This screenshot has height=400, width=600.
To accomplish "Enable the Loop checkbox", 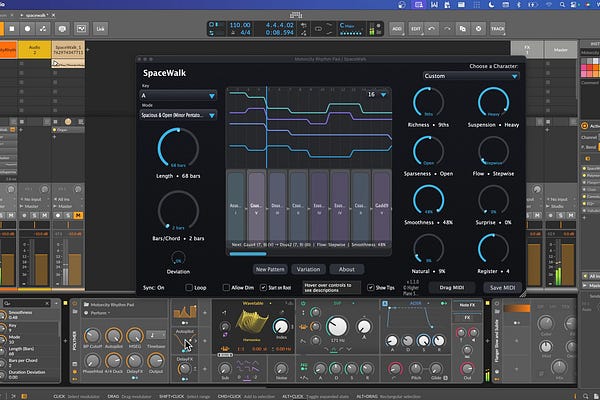I will tap(188, 287).
